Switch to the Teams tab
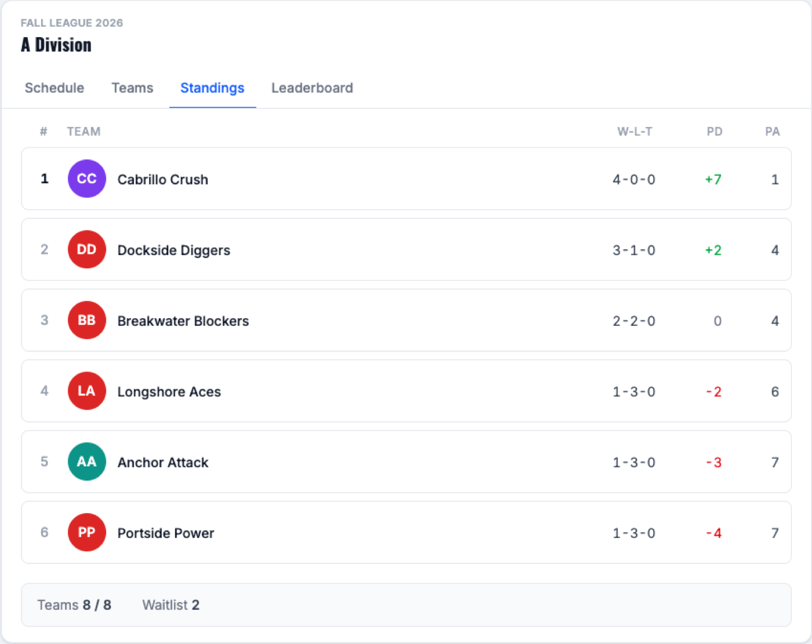Viewport: 812px width, 644px height. pyautogui.click(x=132, y=88)
